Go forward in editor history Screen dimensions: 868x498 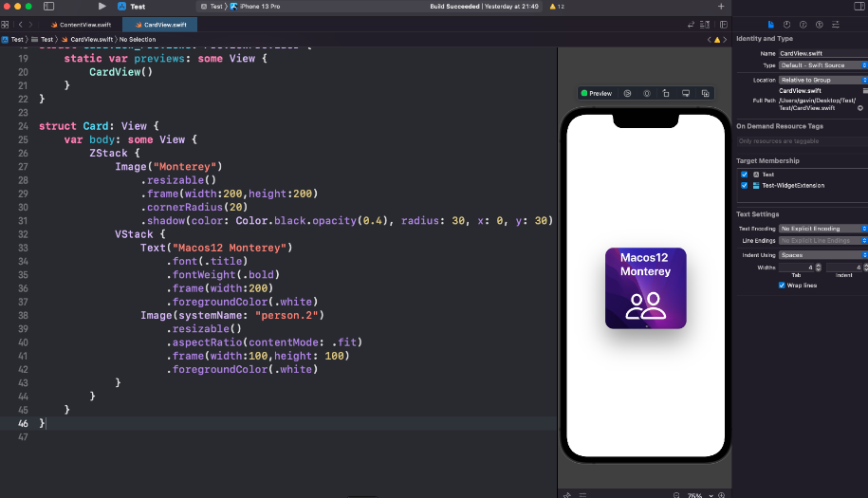click(30, 25)
